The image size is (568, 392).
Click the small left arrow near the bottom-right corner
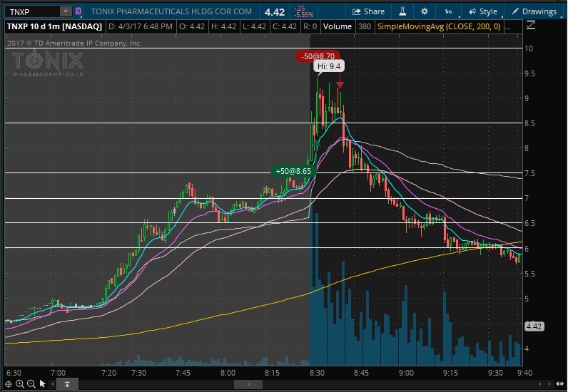[x=540, y=384]
